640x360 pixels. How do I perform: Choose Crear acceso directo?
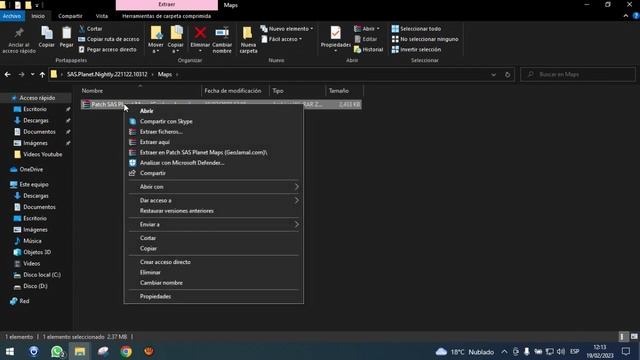pos(213,262)
